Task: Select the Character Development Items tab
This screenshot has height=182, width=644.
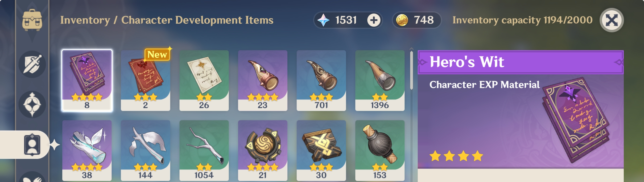Action: click(x=32, y=145)
